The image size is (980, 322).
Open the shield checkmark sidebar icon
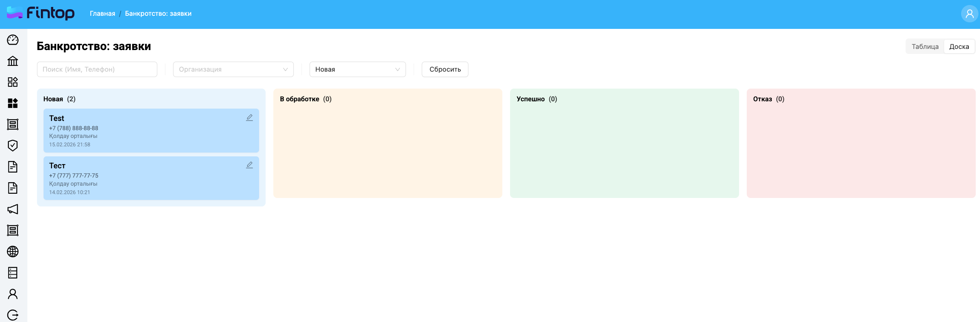(13, 146)
